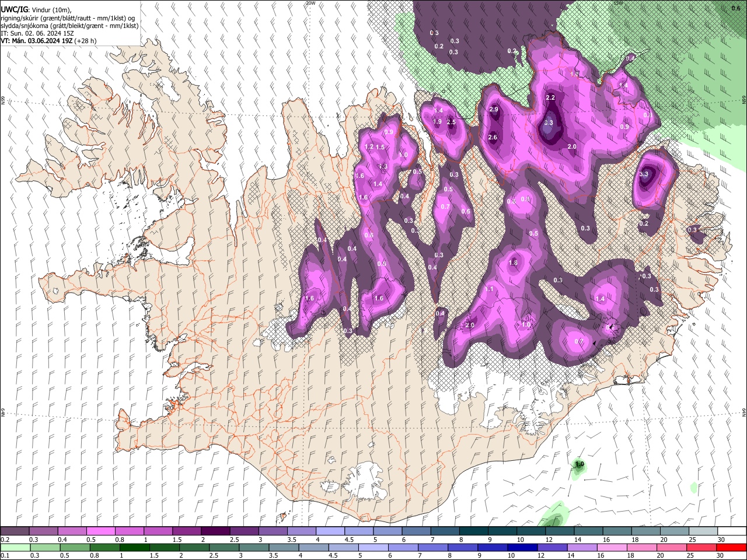Select the red lower legend swatch after 30
The height and width of the screenshot is (560, 747).
[731, 547]
